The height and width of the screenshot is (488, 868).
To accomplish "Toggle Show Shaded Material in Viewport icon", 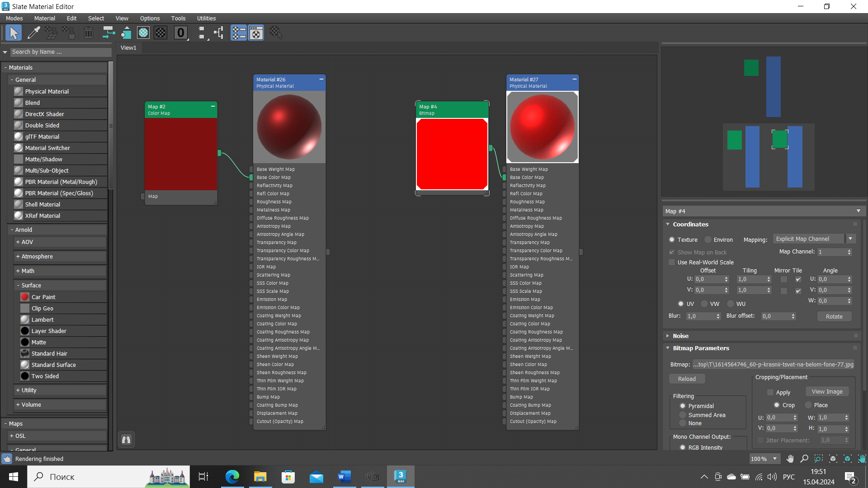I will click(x=143, y=33).
